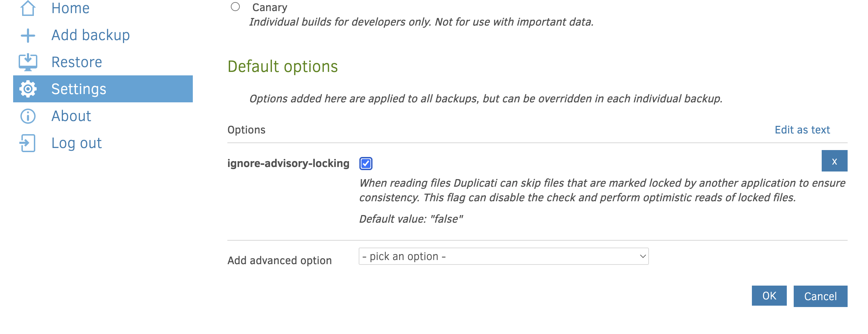Expand dropdown using its chevron arrow

tap(643, 257)
